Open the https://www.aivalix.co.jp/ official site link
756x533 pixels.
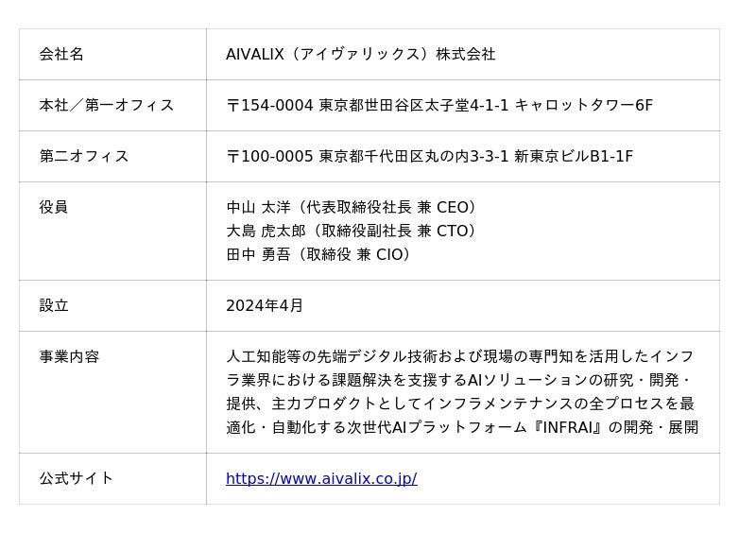tap(321, 479)
